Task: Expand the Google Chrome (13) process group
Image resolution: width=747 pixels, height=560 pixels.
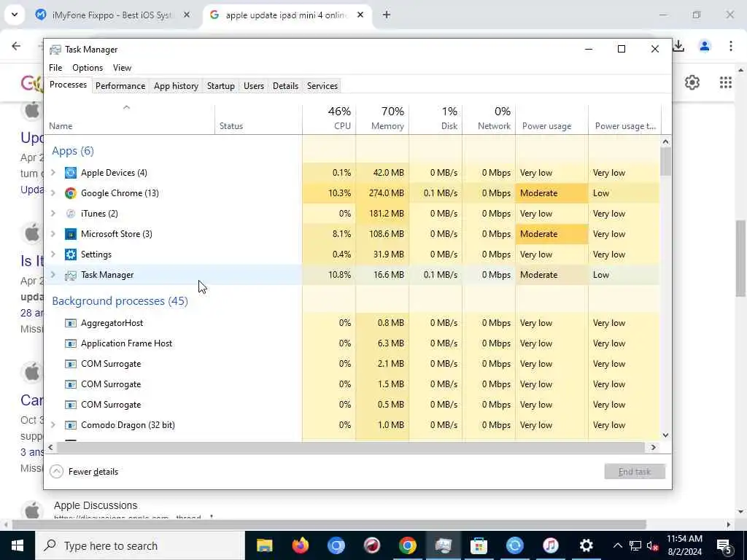Action: point(53,193)
